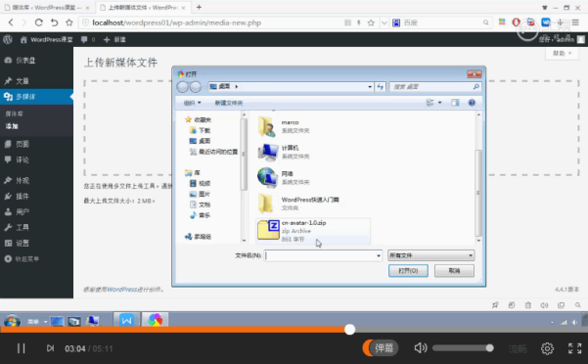Image resolution: width=588 pixels, height=364 pixels.
Task: Click the refresh arrows next to dialog path
Action: [x=381, y=86]
